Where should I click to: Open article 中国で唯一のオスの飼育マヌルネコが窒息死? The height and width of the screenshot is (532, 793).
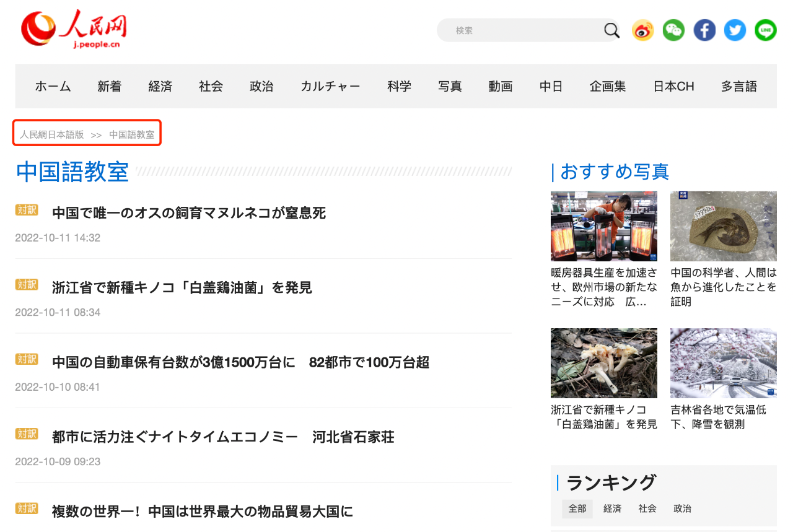tap(189, 213)
